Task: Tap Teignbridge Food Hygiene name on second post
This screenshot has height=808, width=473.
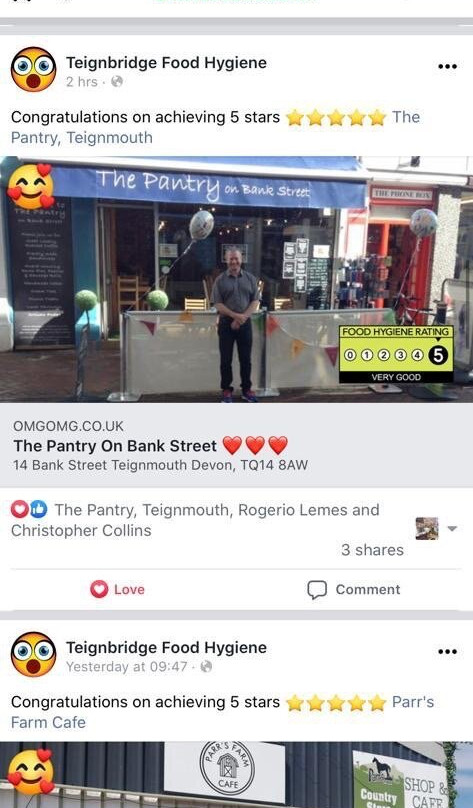Action: pos(166,648)
